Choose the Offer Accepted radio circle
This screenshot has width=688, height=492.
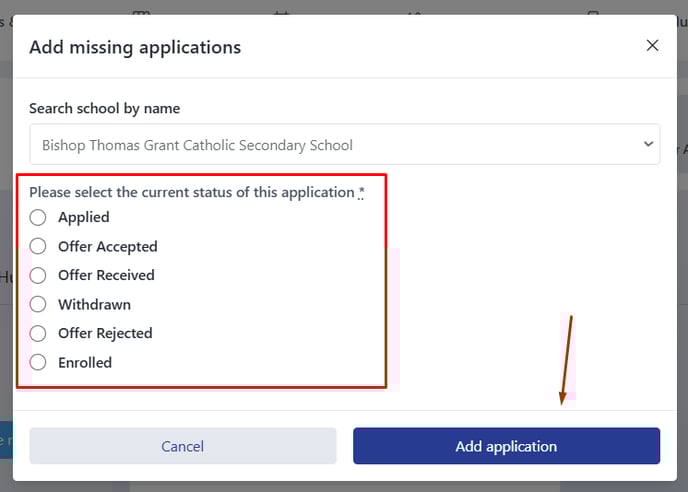(38, 246)
